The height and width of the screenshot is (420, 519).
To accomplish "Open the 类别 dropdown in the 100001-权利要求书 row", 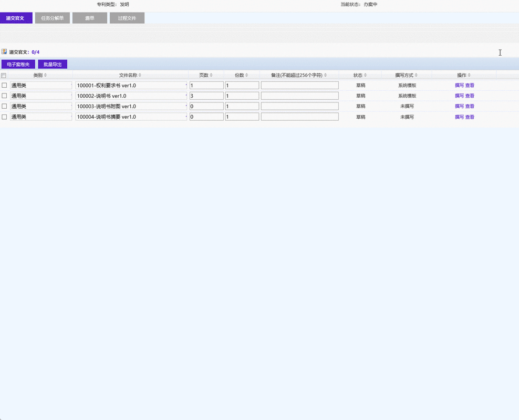I will [x=71, y=85].
